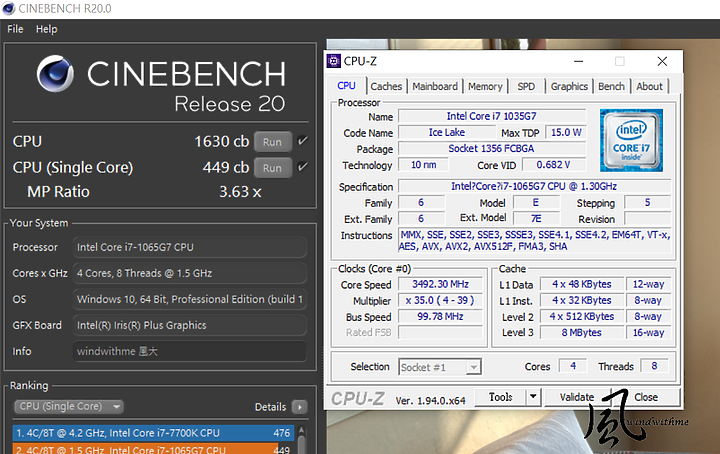Viewport: 720px width, 454px height.
Task: Click the Cinebench title bar app icon
Action: tap(8, 8)
